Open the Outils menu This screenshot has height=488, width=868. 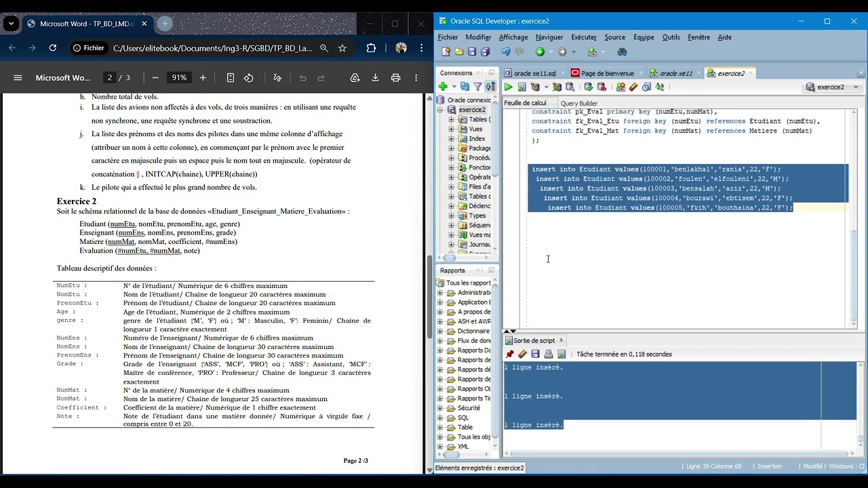click(x=671, y=37)
